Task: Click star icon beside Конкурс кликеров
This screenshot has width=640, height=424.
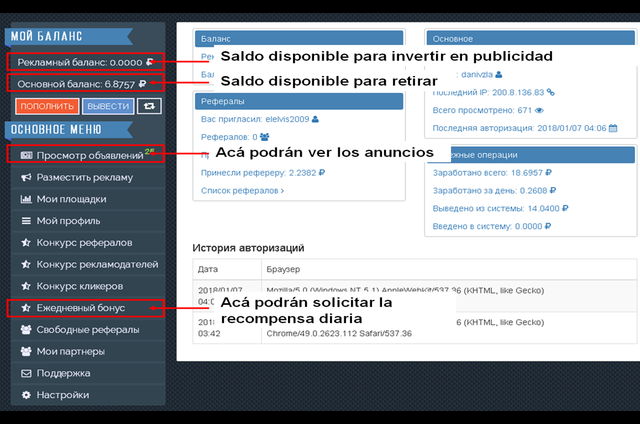Action: coord(26,286)
